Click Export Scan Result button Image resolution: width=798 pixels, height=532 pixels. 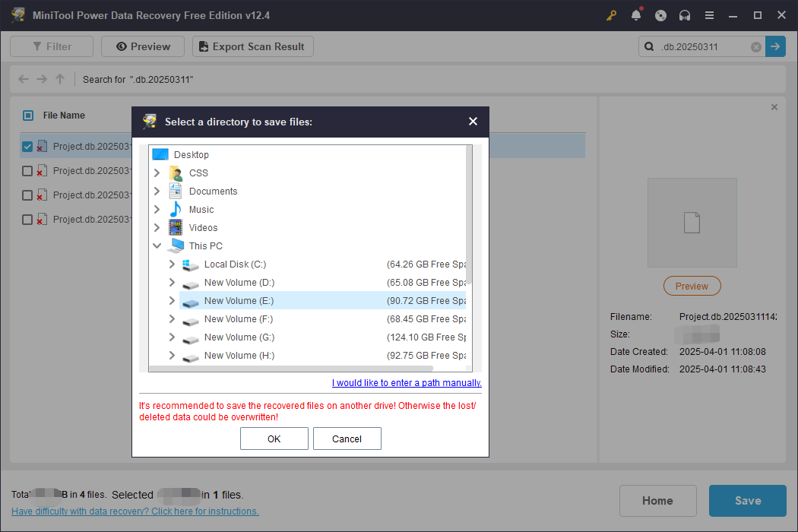tap(253, 46)
